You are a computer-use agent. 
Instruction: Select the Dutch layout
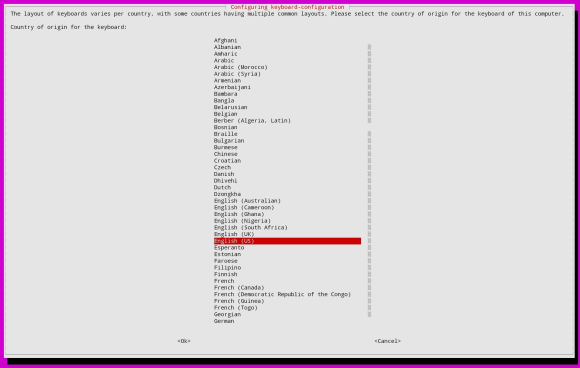point(222,187)
